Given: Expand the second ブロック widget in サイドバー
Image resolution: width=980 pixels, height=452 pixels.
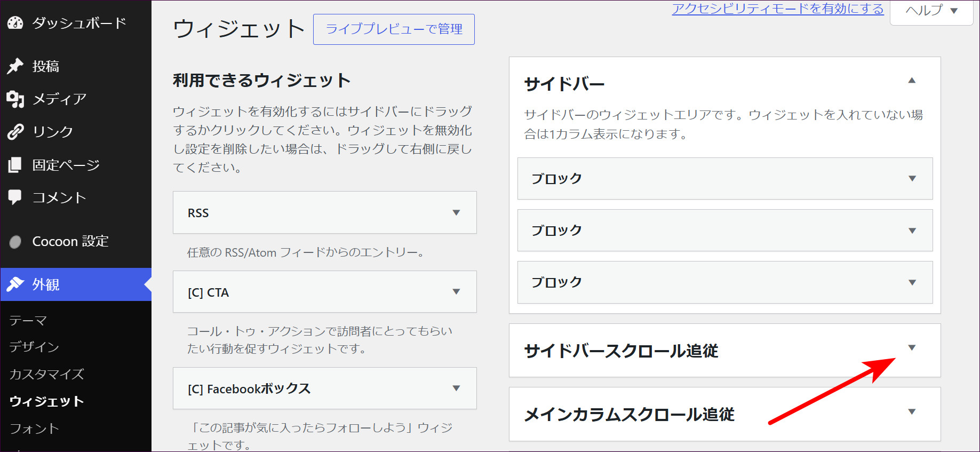Looking at the screenshot, I should click(912, 231).
